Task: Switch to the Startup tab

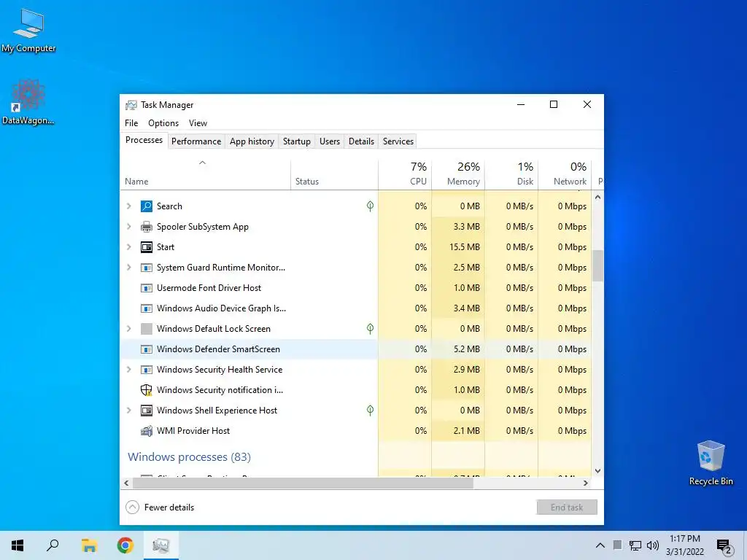Action: pyautogui.click(x=297, y=141)
